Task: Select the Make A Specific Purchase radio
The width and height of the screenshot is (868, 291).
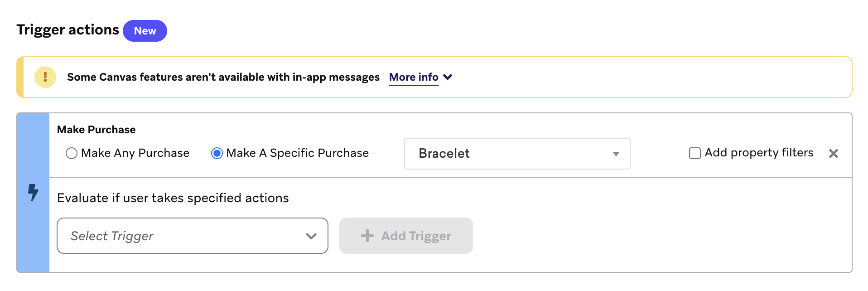Action: (217, 153)
